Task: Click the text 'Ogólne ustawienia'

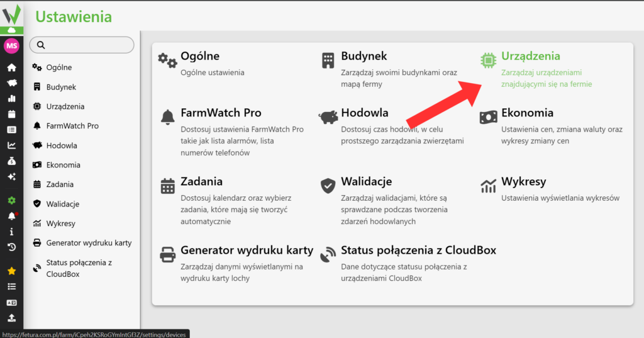Action: [x=213, y=72]
